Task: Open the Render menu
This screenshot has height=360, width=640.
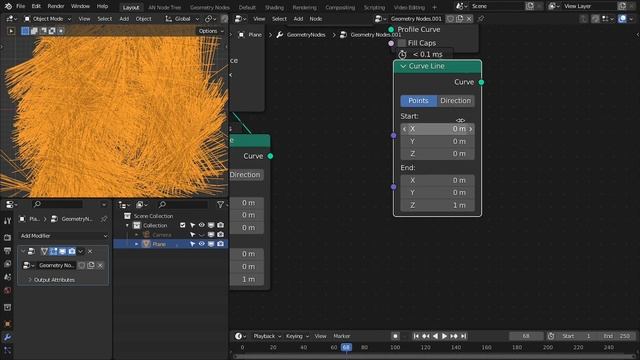Action: (56, 6)
